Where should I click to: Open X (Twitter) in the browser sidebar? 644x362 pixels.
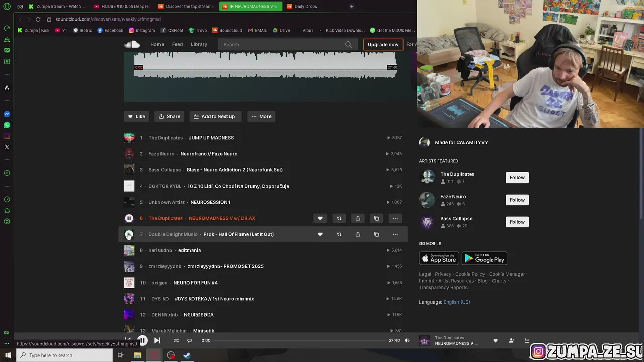point(7,147)
